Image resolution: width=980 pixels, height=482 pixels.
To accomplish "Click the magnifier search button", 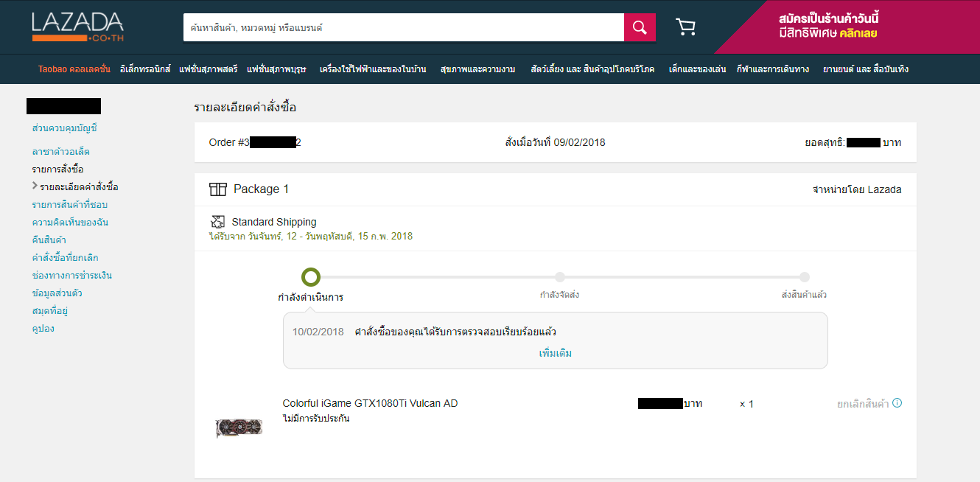I will pyautogui.click(x=640, y=27).
